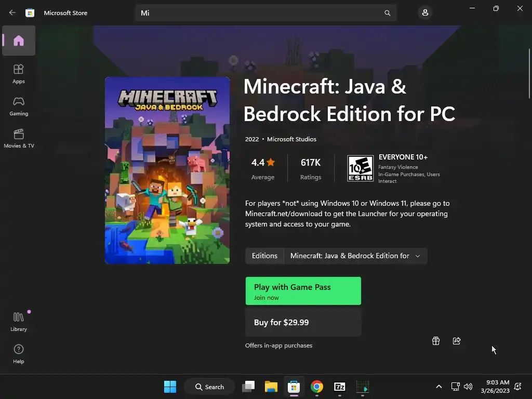The image size is (532, 399).
Task: Click the game description paragraph
Action: point(347,214)
